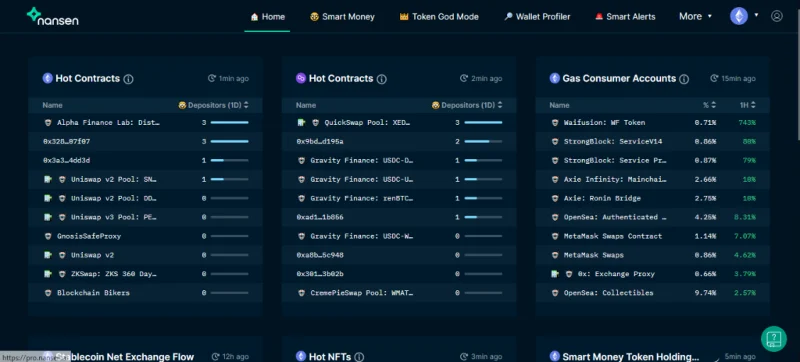Open Gravity Finance: renBTC… row
This screenshot has width=800, height=362.
click(399, 198)
